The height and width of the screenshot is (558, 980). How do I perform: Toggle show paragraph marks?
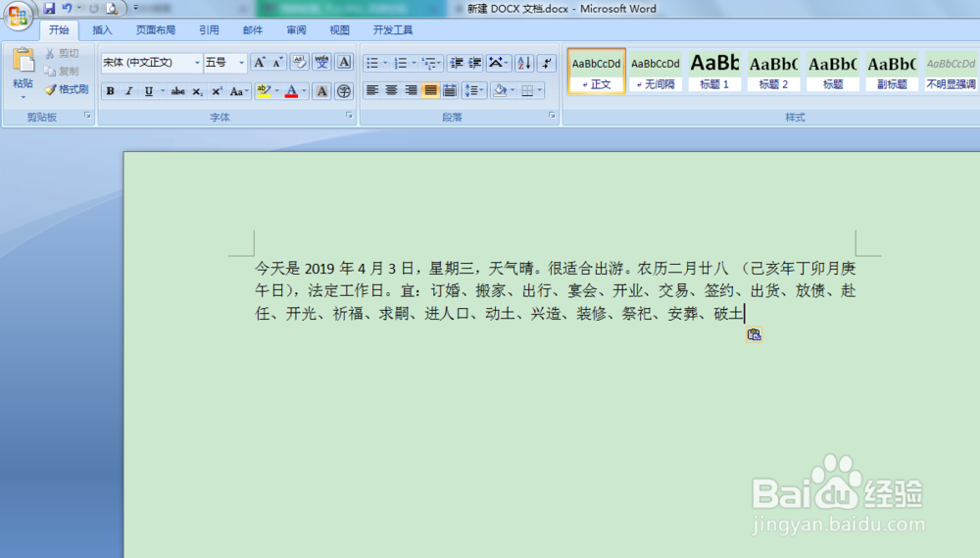(546, 63)
